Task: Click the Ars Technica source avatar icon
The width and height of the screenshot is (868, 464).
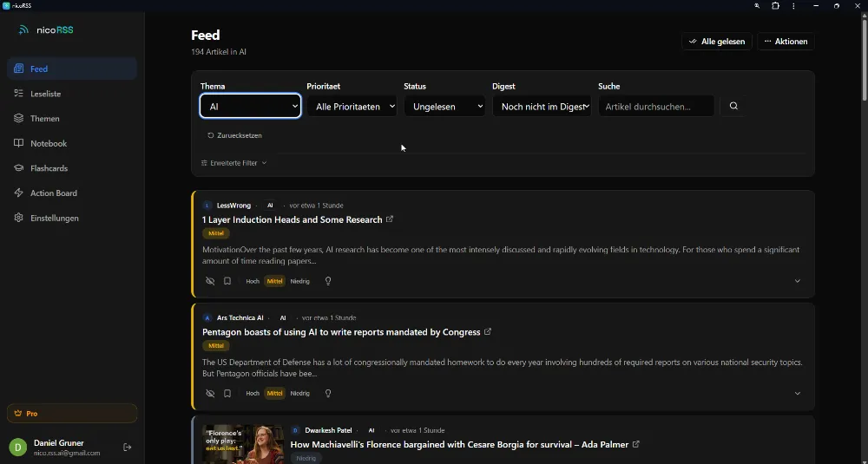Action: 207,318
